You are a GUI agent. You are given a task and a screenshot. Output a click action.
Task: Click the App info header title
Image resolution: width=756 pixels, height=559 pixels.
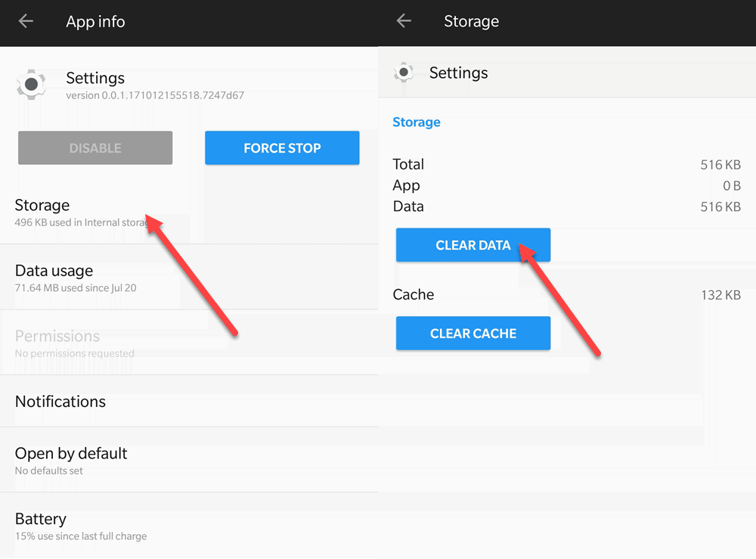pyautogui.click(x=95, y=21)
